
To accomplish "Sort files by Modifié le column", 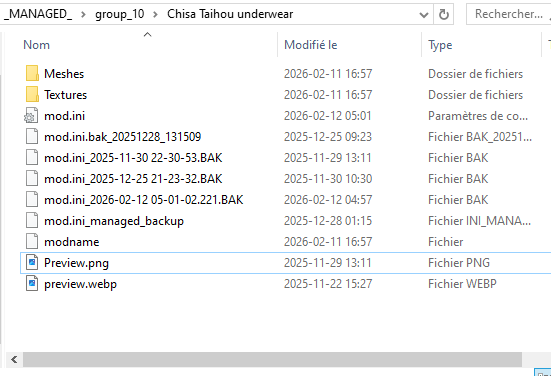I will tap(311, 45).
